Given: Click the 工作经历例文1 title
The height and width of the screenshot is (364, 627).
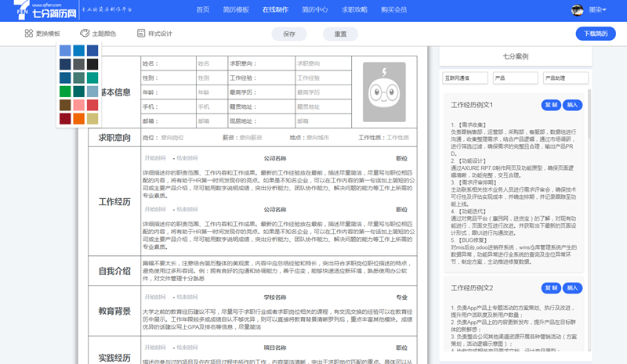Looking at the screenshot, I should tap(472, 105).
